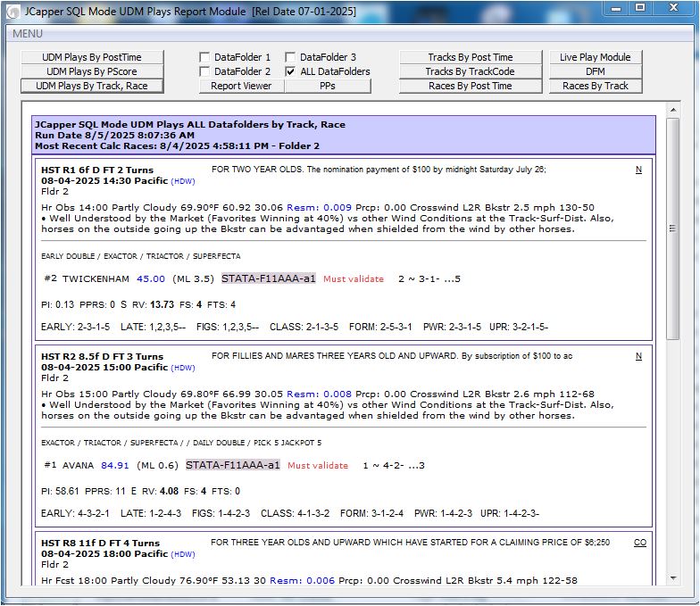Click HST R2 8.5f D FT 3 Turns heading
This screenshot has width=700, height=606.
102,357
